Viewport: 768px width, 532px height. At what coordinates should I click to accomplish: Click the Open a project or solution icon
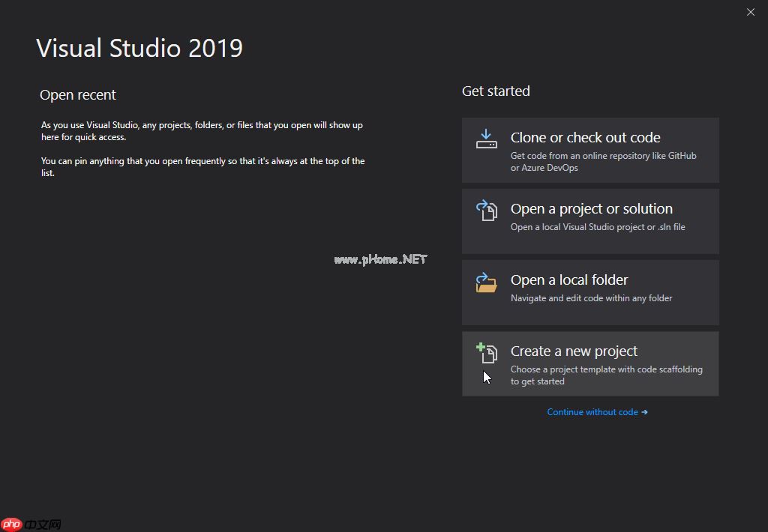[x=487, y=211]
